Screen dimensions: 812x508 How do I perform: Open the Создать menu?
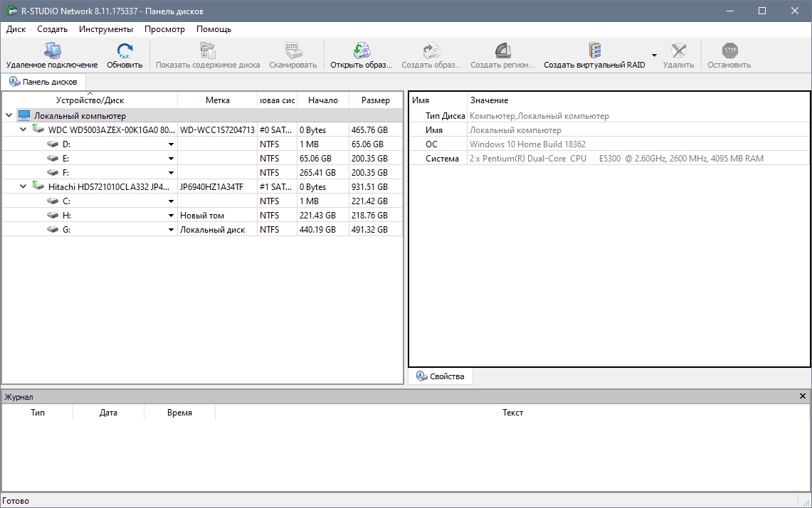[52, 29]
